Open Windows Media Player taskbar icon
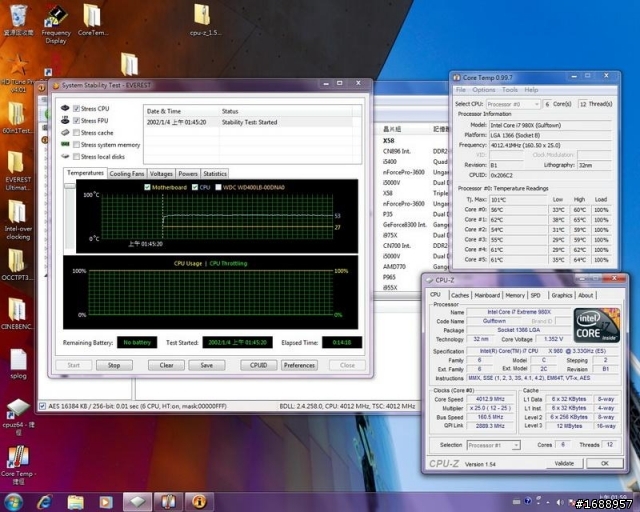Viewport: 640px width, 512px height. [x=106, y=502]
